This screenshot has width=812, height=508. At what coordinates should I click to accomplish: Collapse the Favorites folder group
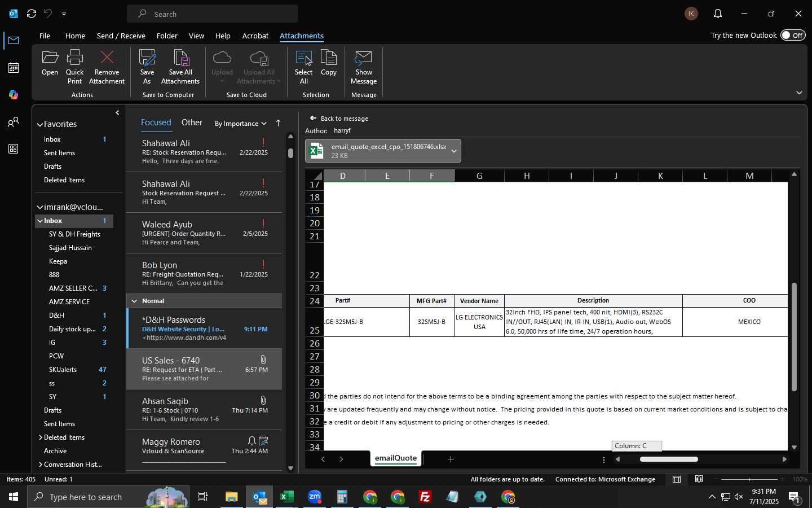40,125
